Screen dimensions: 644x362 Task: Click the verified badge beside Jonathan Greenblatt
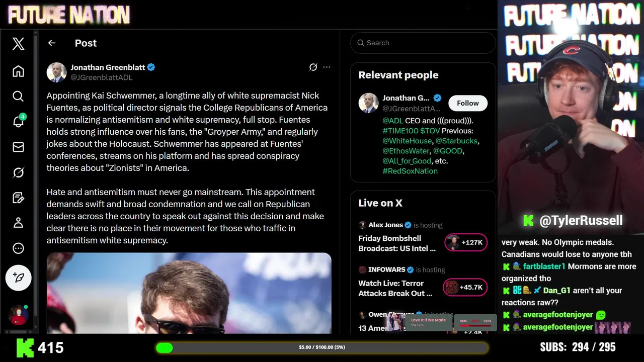[151, 67]
